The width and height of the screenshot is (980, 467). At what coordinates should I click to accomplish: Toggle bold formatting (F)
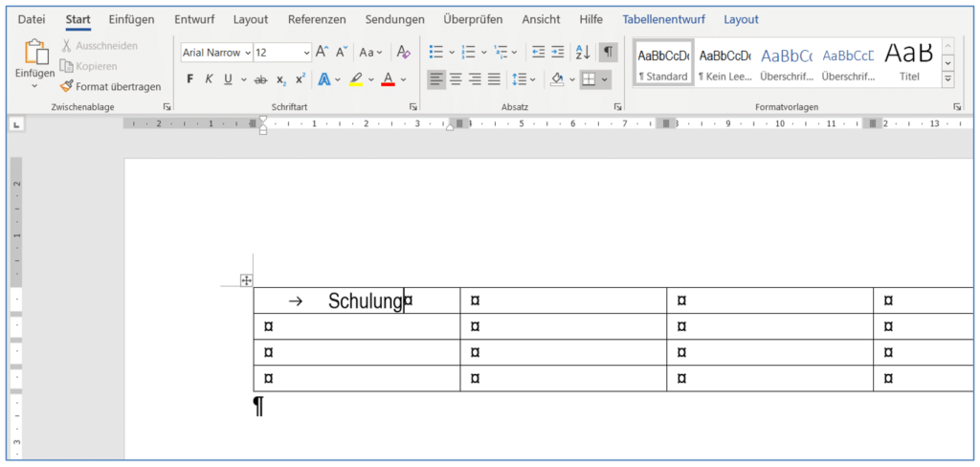tap(190, 79)
